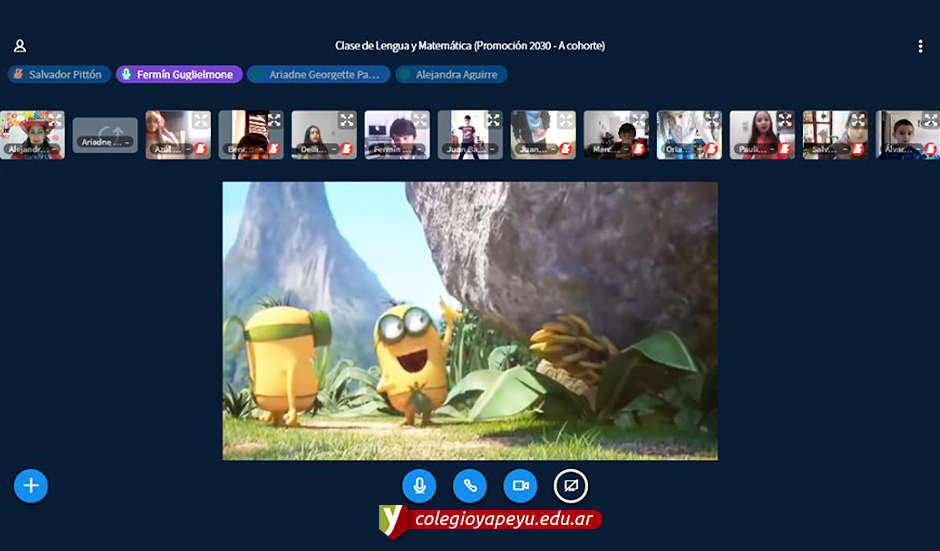Toggle screen sharing button
The width and height of the screenshot is (940, 551).
(571, 486)
